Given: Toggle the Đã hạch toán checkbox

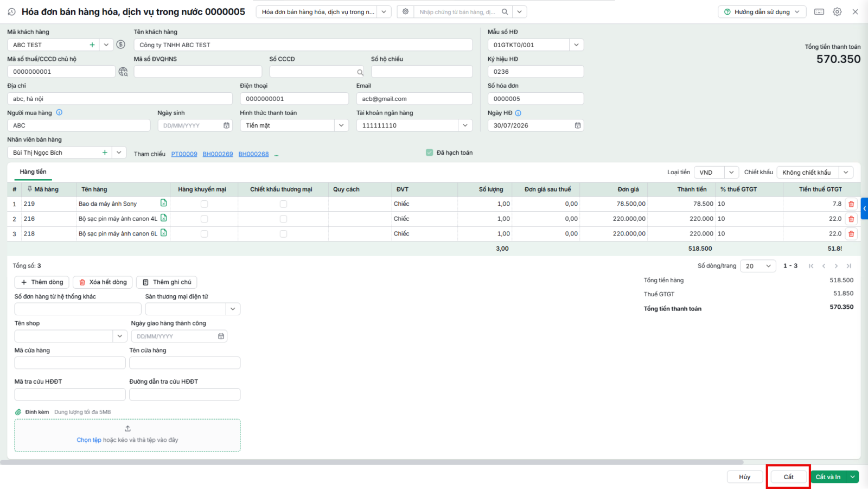Looking at the screenshot, I should [430, 153].
